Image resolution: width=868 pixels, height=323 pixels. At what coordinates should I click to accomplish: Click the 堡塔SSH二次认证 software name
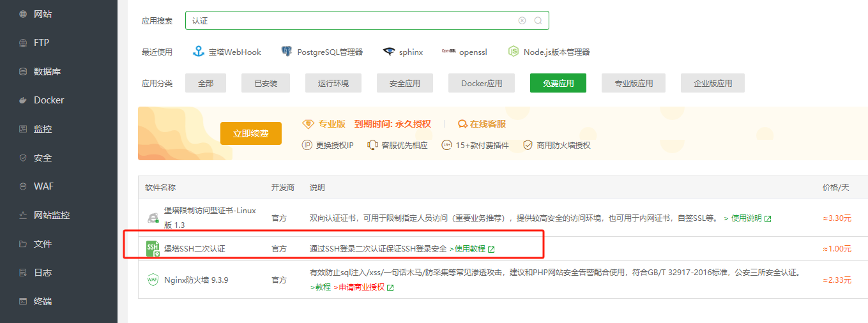[195, 249]
